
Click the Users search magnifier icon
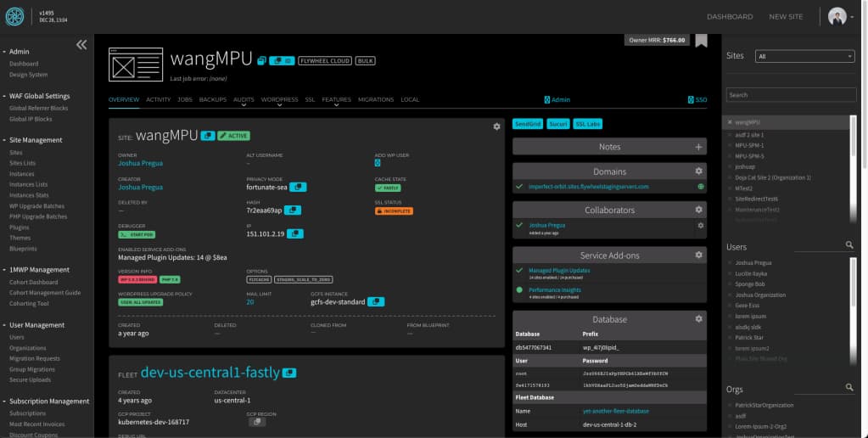click(x=849, y=244)
